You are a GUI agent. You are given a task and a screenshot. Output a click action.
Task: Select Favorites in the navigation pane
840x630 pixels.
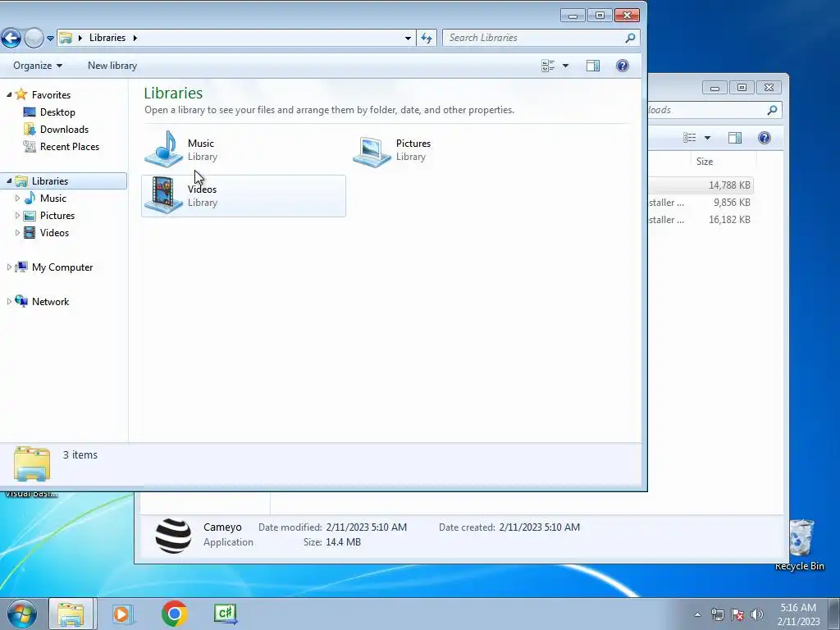coord(51,95)
